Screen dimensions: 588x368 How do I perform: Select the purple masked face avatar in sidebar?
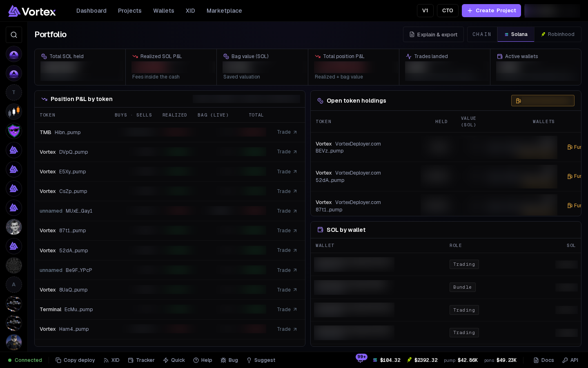click(x=14, y=131)
